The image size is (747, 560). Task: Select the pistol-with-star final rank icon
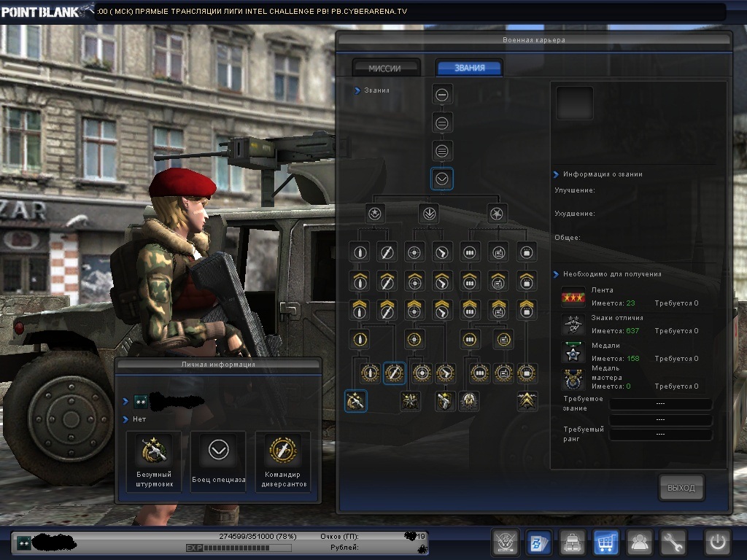pos(444,401)
